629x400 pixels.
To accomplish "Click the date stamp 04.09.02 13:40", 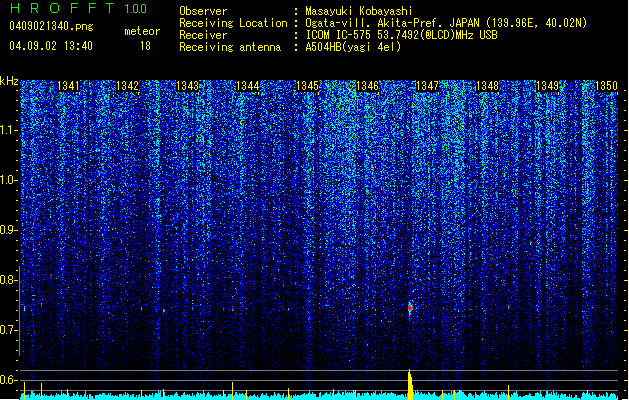I will (x=51, y=46).
